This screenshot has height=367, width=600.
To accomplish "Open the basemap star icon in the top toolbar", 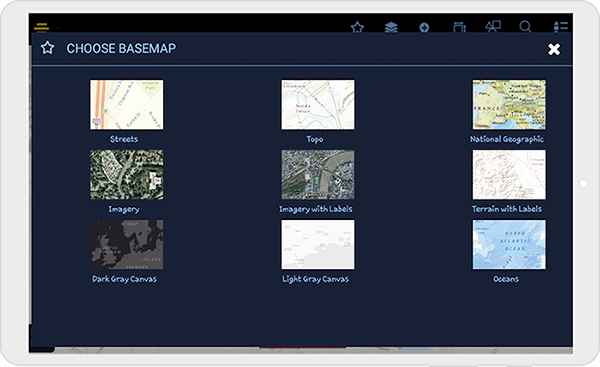I will pyautogui.click(x=357, y=27).
